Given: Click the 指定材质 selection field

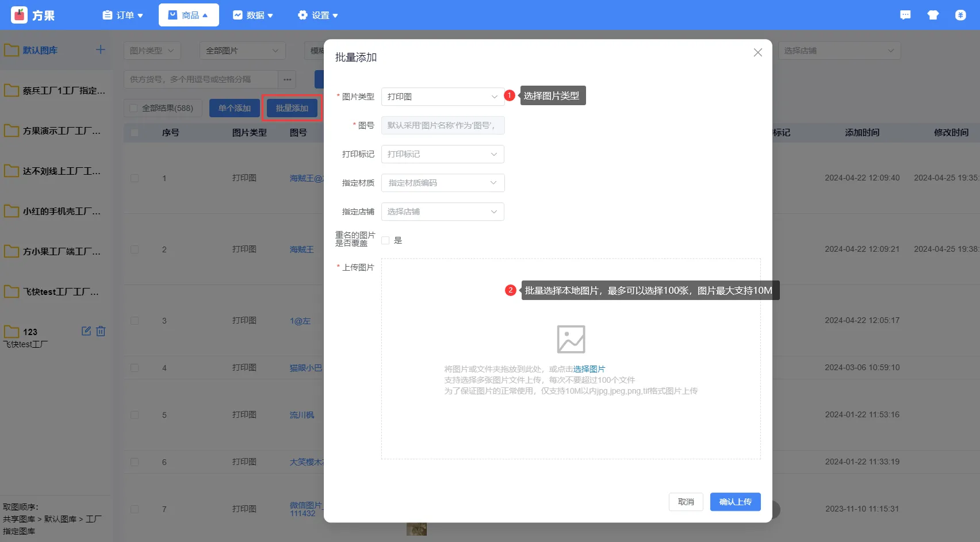Looking at the screenshot, I should tap(442, 183).
